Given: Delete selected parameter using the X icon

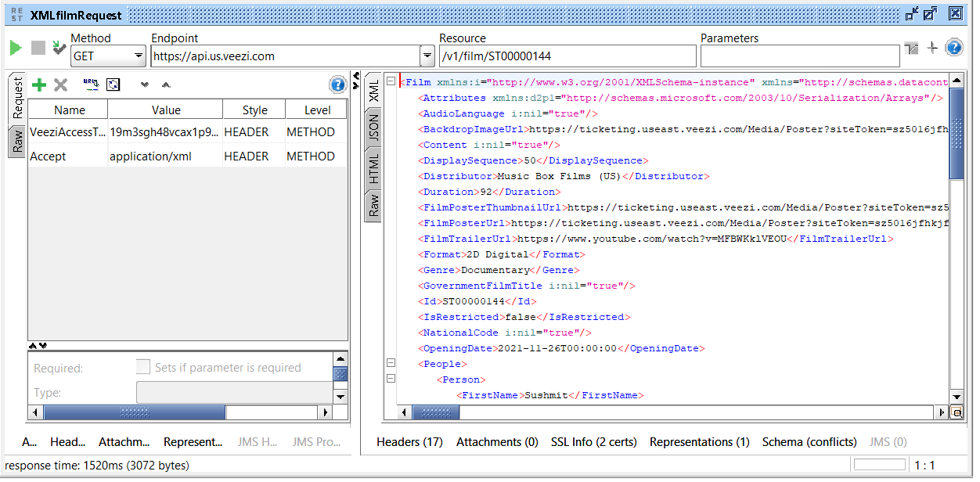Looking at the screenshot, I should [x=60, y=85].
